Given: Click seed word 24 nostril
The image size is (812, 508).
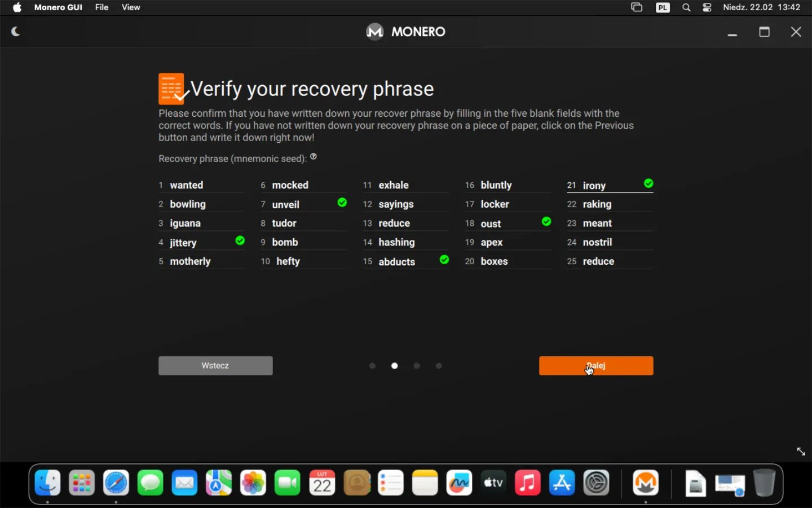Looking at the screenshot, I should click(x=597, y=242).
